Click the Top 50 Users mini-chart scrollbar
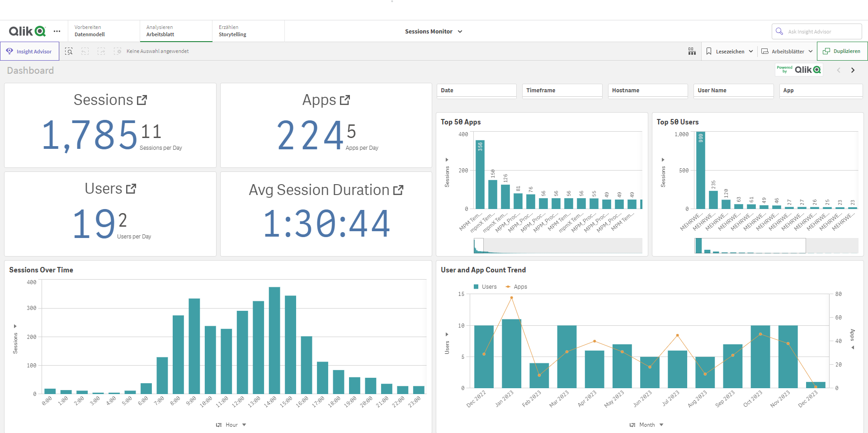 pos(776,246)
